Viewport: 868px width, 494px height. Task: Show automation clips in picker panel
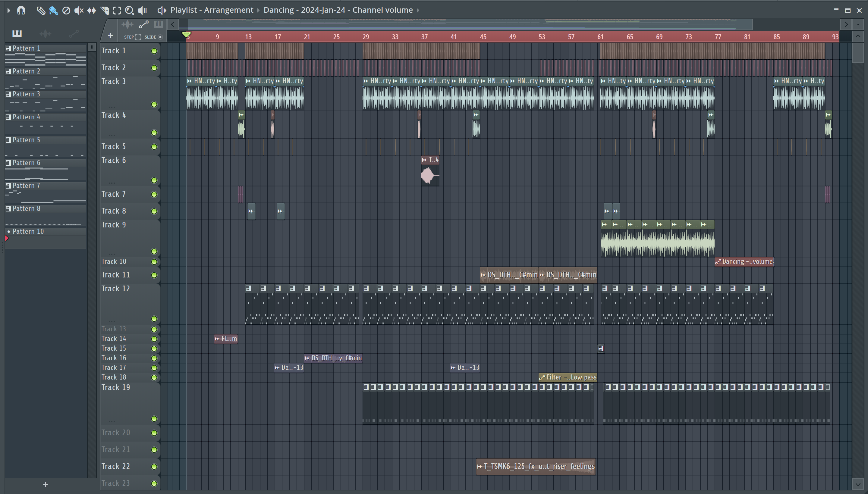(74, 33)
